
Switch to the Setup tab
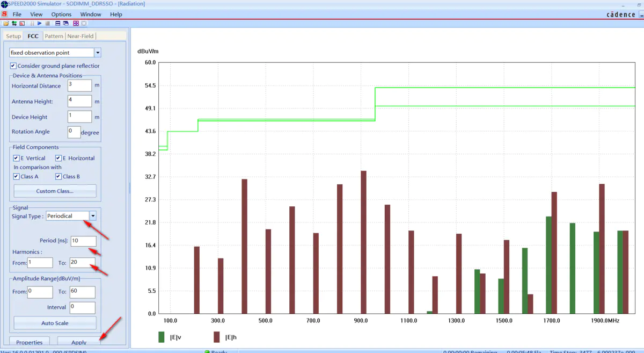[13, 36]
